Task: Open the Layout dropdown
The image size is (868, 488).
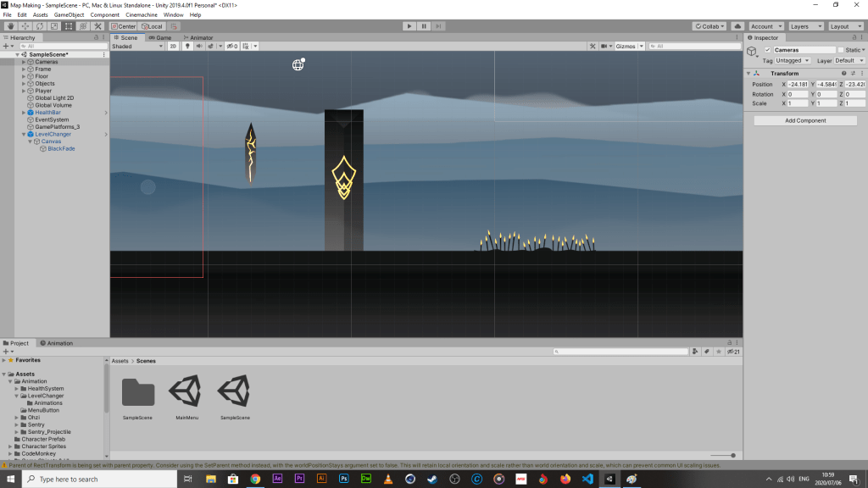Action: [845, 26]
